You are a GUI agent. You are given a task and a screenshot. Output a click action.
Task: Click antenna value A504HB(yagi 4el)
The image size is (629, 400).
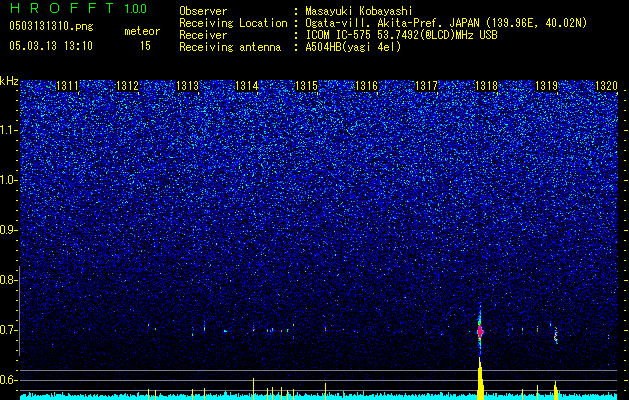(x=353, y=47)
